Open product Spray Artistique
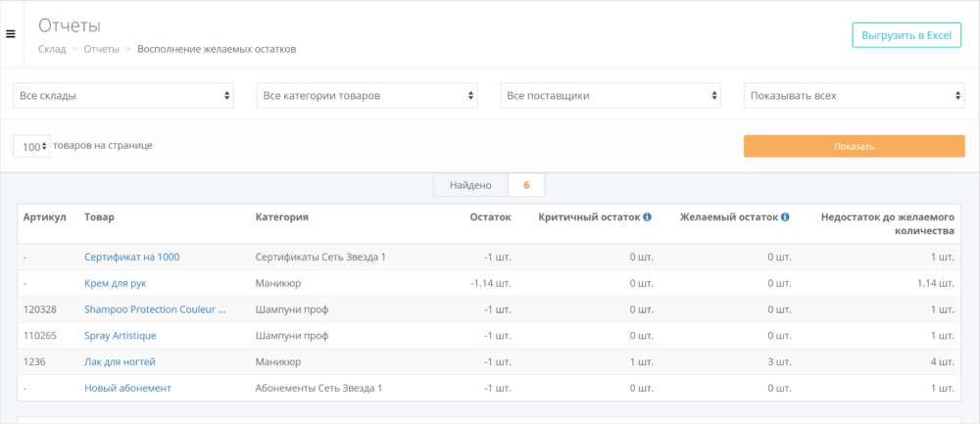Screen dimensions: 980x424 coord(120,335)
